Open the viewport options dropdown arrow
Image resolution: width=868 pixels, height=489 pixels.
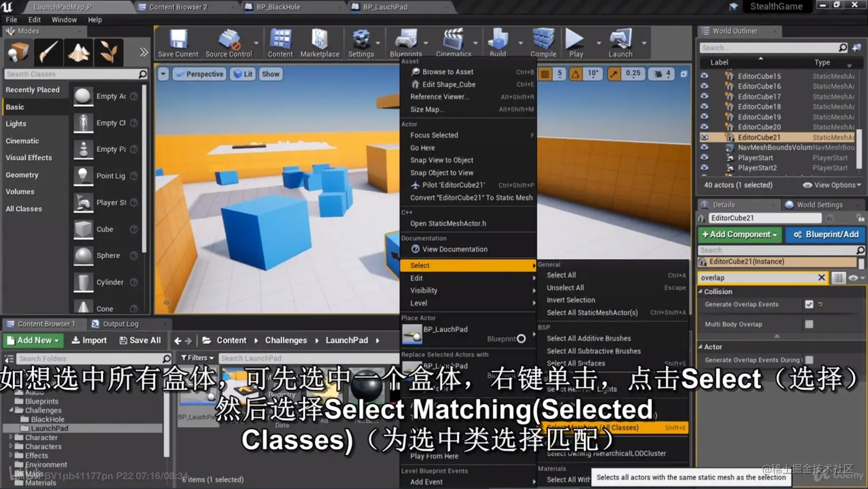pos(163,74)
